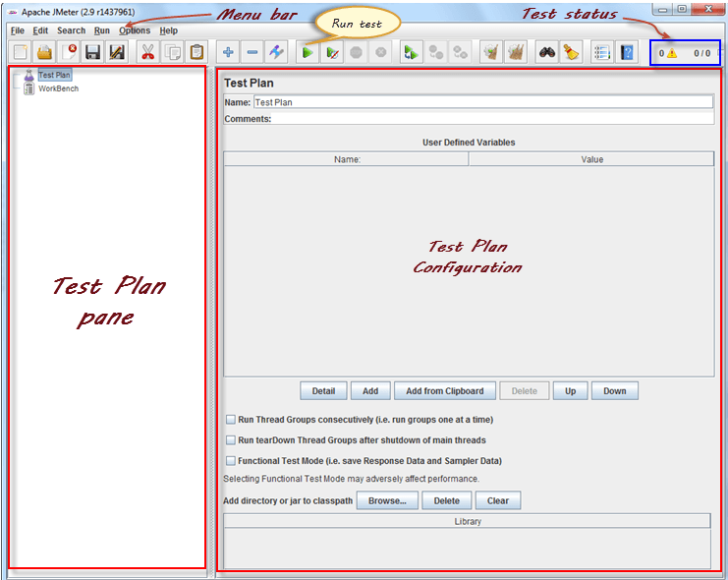Click the broom Reset Search icon

point(571,53)
